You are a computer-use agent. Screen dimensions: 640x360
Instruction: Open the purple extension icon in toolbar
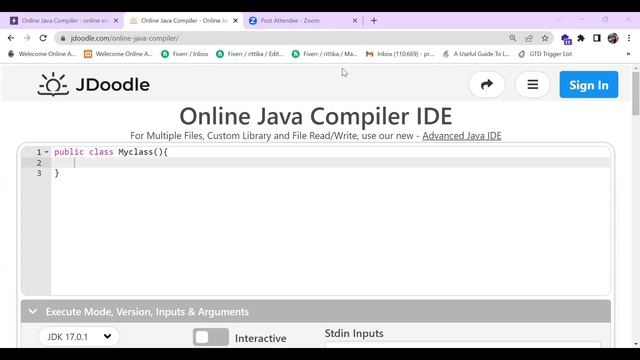tap(566, 39)
